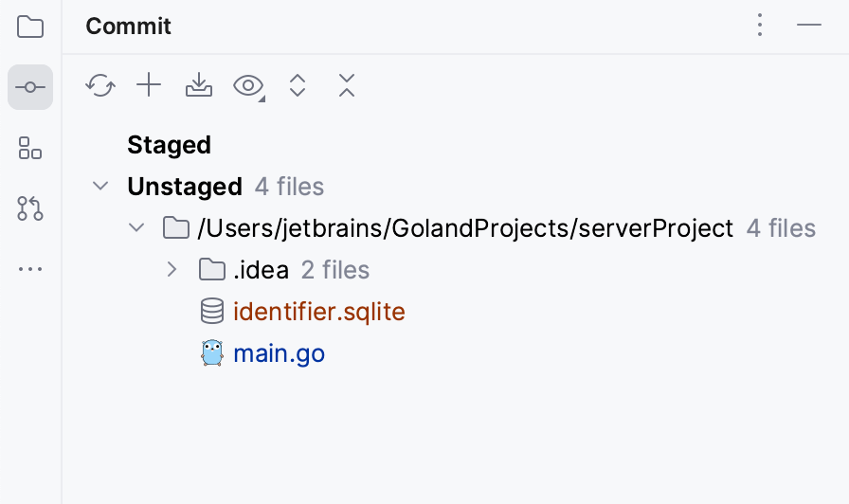Expand the .idea folder chevron
The height and width of the screenshot is (504, 849).
point(172,269)
